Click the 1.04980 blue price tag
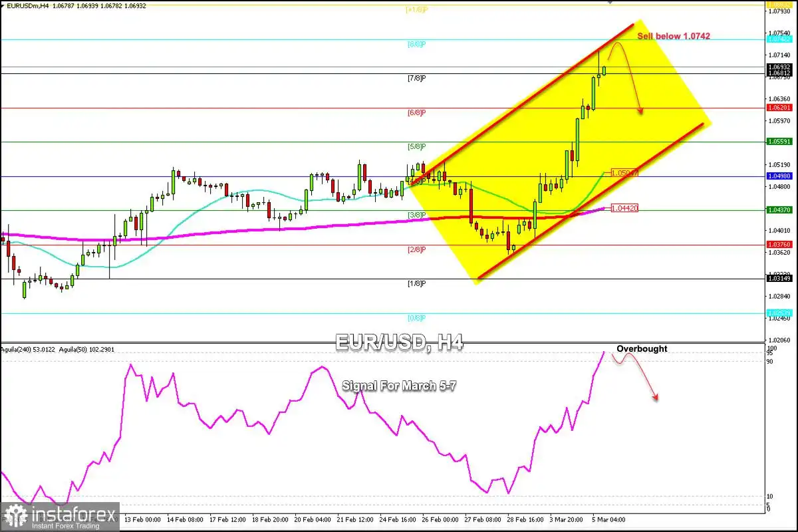 [780, 176]
